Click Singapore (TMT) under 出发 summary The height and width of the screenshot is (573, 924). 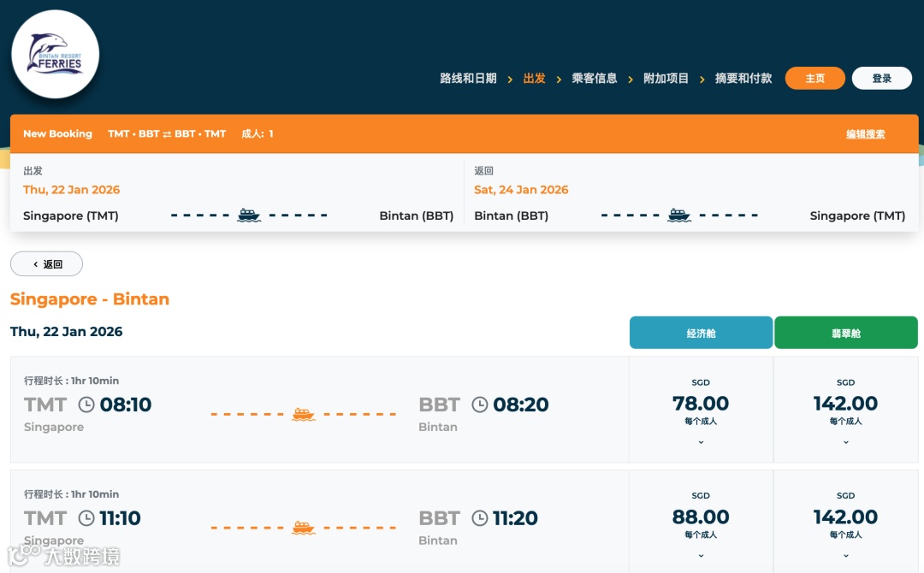[71, 216]
